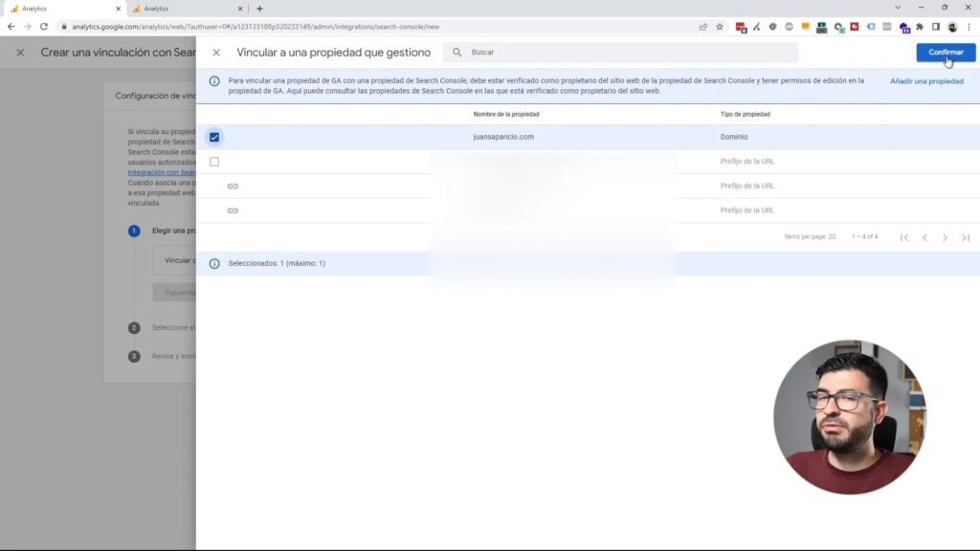The width and height of the screenshot is (980, 551).
Task: Open the Chrome three-dot menu
Action: point(969,27)
